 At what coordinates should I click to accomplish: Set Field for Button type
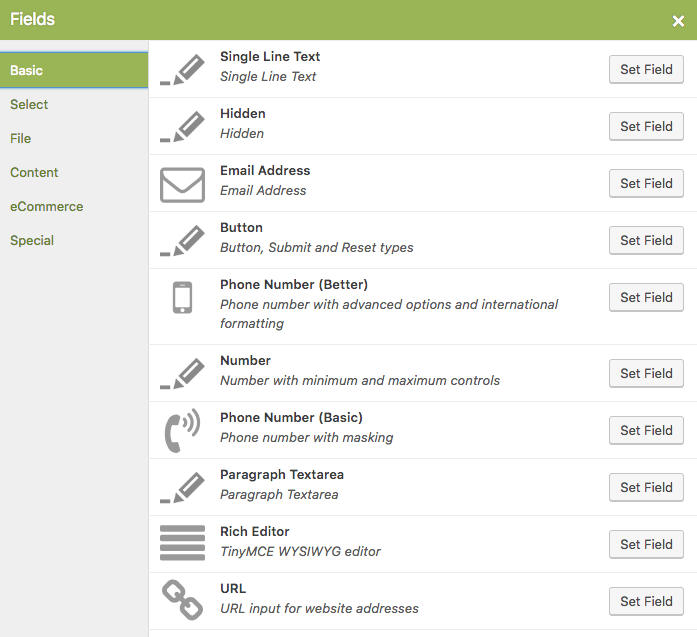pyautogui.click(x=646, y=240)
